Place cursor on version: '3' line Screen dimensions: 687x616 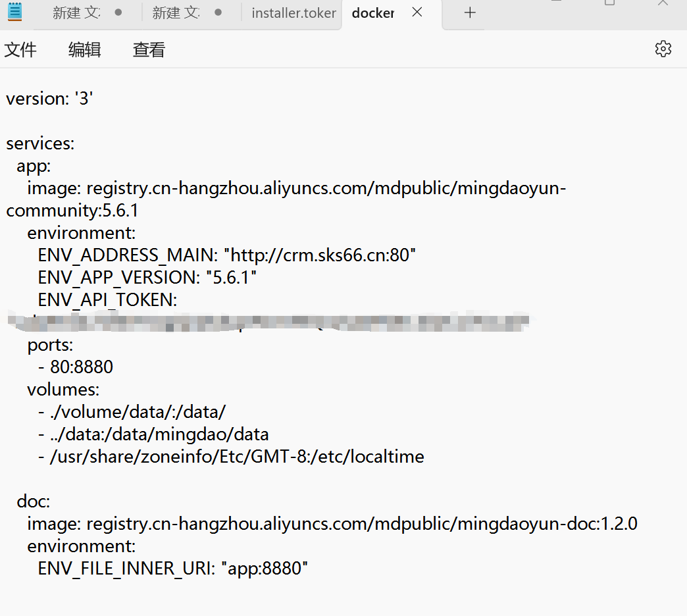coord(49,99)
